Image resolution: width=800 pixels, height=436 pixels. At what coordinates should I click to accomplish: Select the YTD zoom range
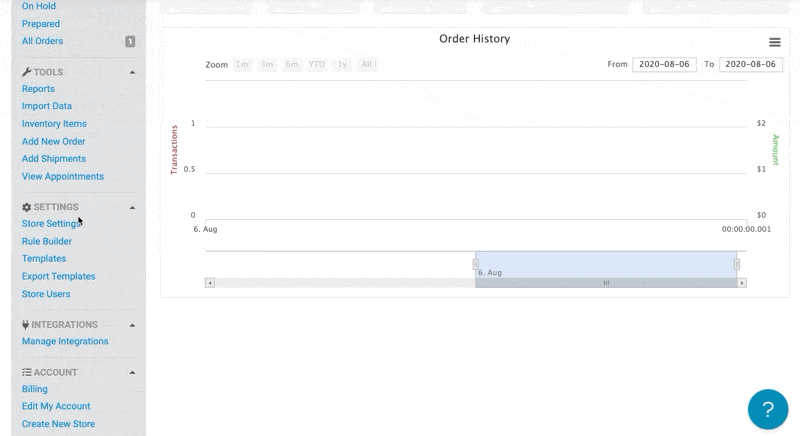(x=317, y=65)
